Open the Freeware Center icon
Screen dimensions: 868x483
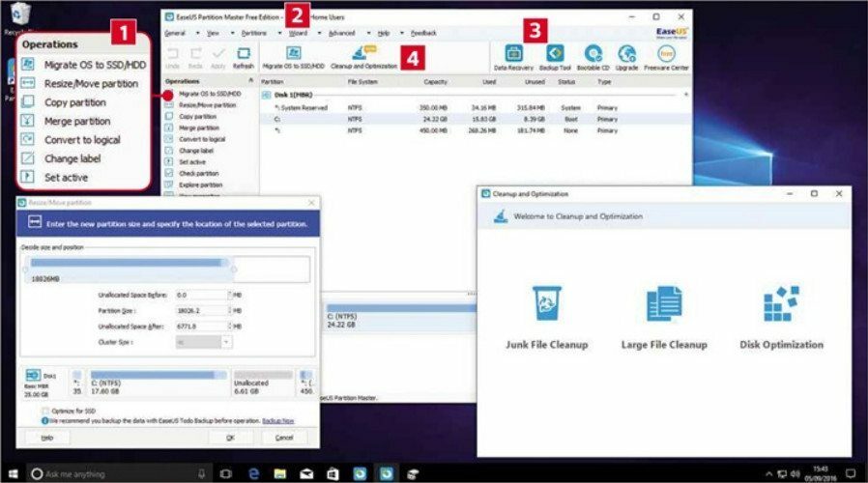(x=666, y=54)
